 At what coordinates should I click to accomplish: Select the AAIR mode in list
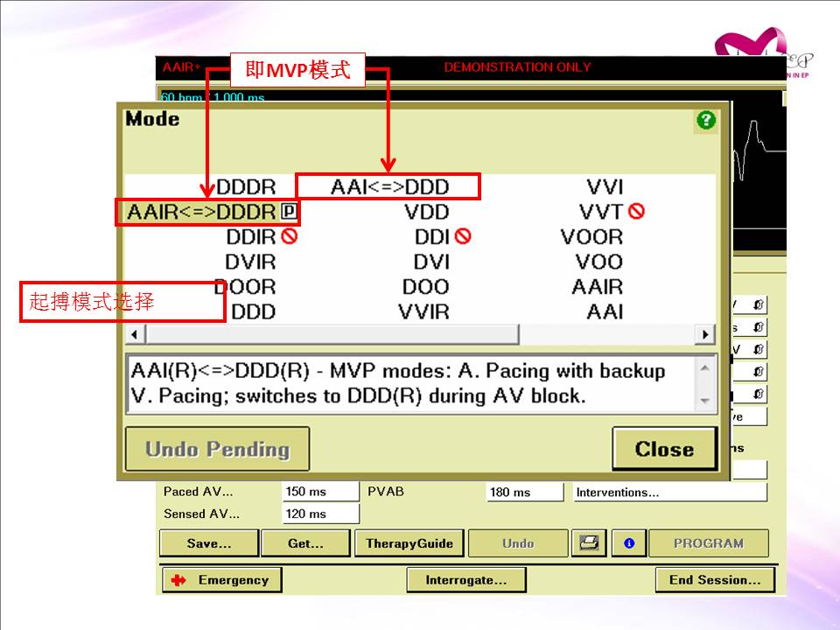tap(598, 287)
